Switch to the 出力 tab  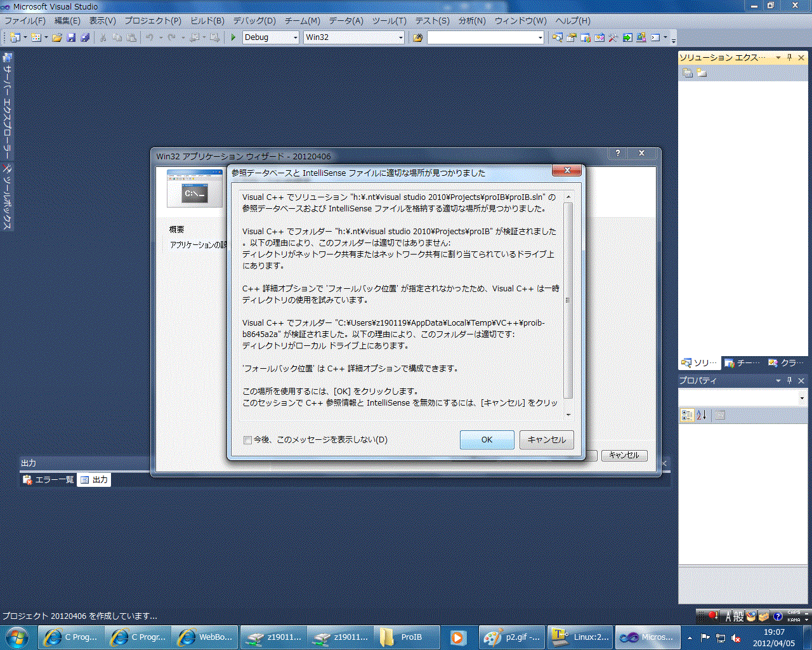pos(94,480)
